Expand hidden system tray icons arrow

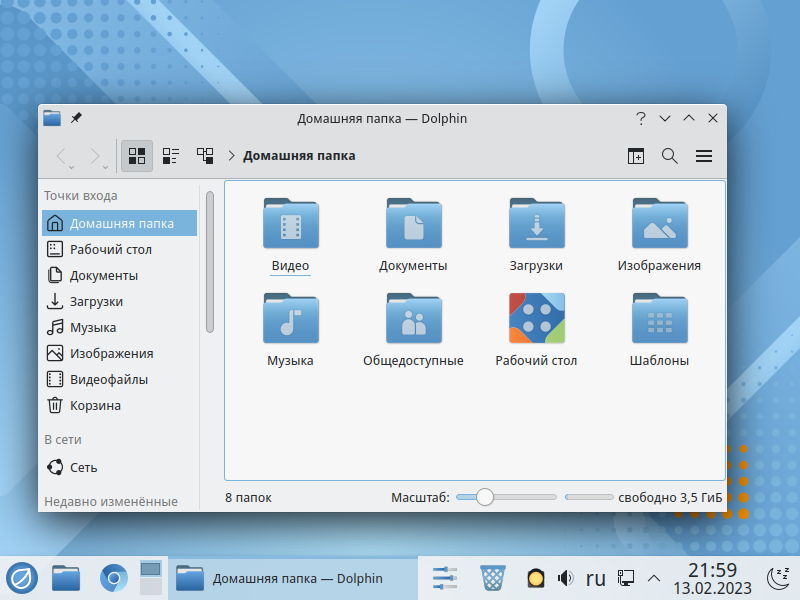coord(654,578)
